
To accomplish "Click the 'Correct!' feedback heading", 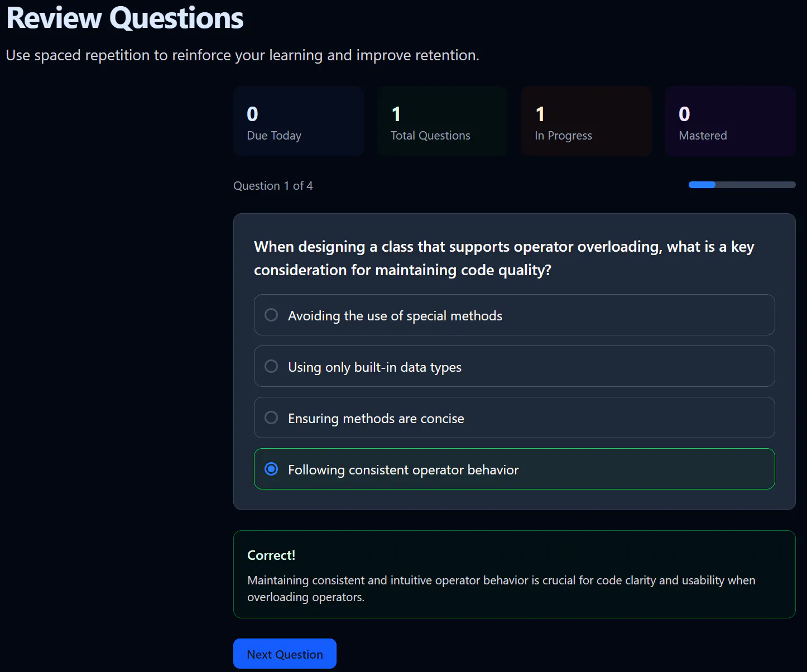I will click(271, 555).
